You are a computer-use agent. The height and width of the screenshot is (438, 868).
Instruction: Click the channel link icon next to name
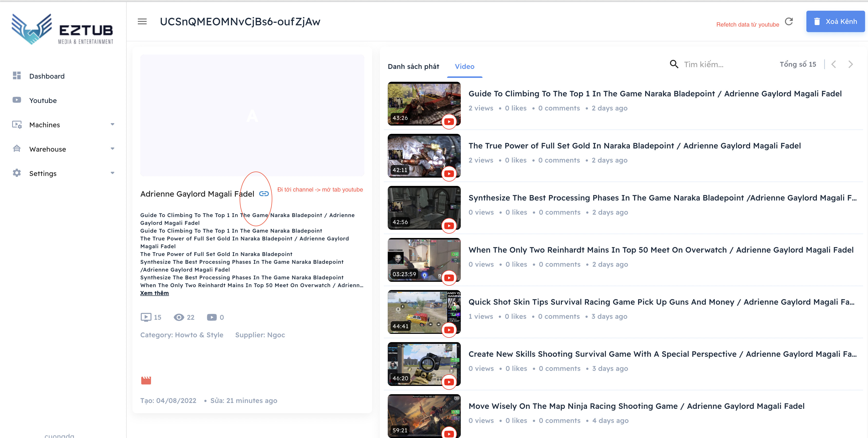click(x=263, y=194)
